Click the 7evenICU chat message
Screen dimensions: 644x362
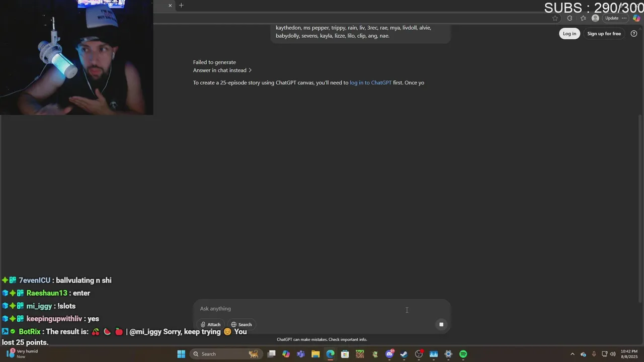point(57,281)
